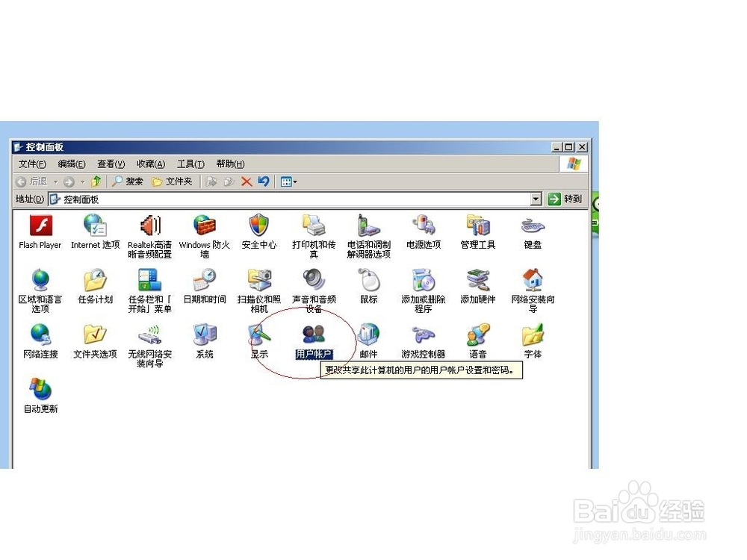Viewport: 747px width, 560px height.
Task: Open 自动更新 icon
Action: click(40, 390)
